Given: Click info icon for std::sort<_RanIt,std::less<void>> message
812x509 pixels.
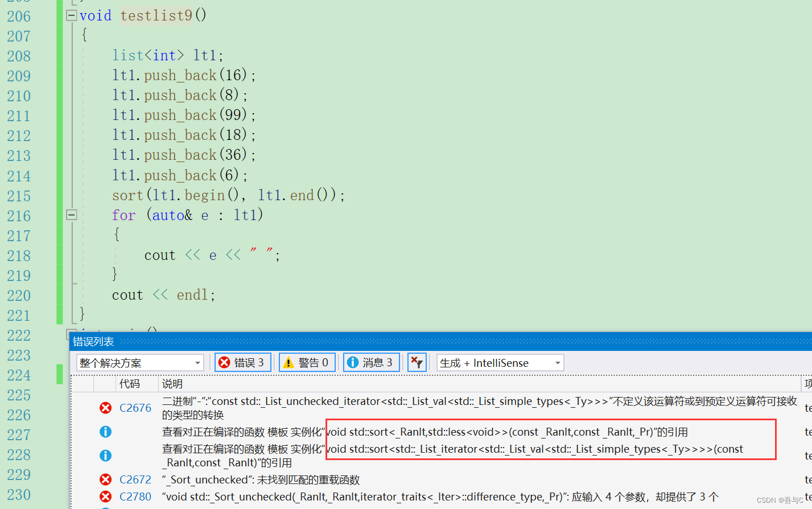Looking at the screenshot, I should 105,432.
